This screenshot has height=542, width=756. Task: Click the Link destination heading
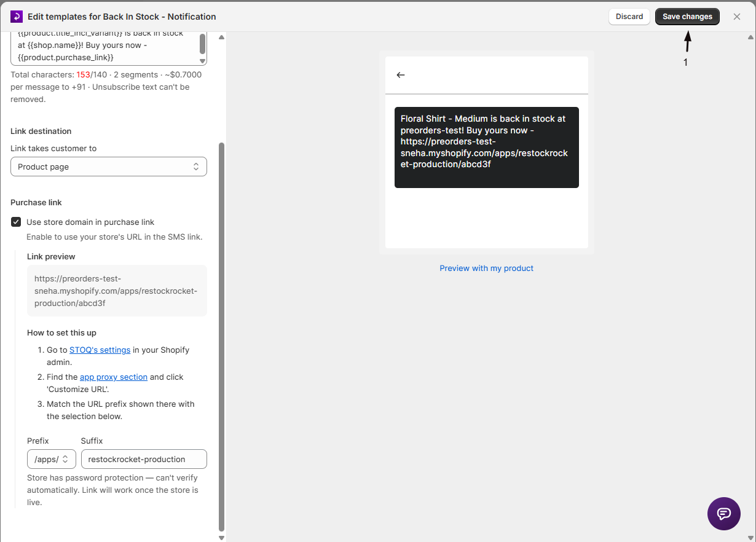(41, 131)
